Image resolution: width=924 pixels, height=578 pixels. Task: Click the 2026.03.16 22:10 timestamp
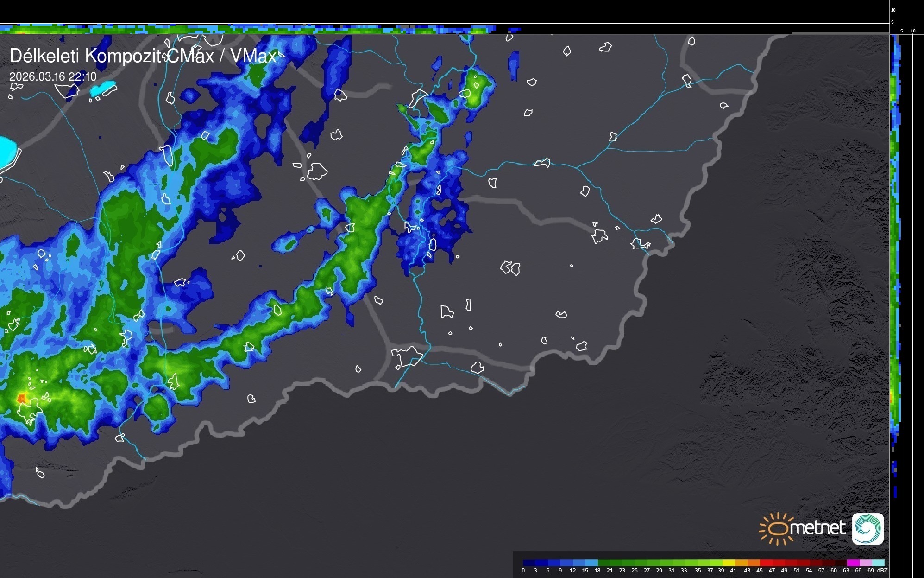pyautogui.click(x=53, y=76)
